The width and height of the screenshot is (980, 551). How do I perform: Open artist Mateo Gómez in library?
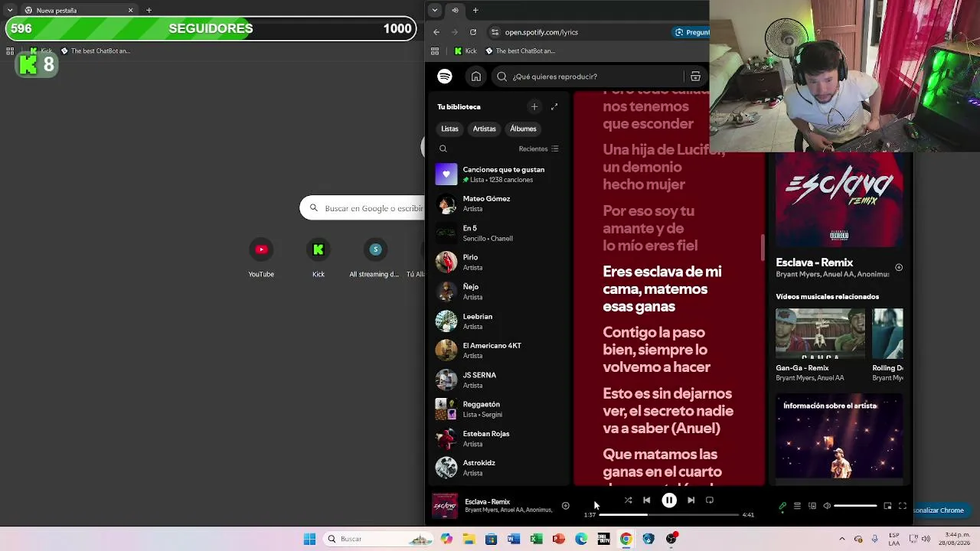click(x=499, y=204)
